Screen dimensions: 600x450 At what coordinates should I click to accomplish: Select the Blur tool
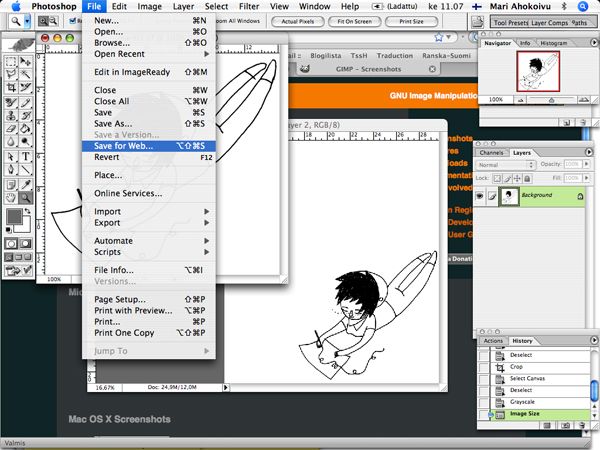coord(11,141)
